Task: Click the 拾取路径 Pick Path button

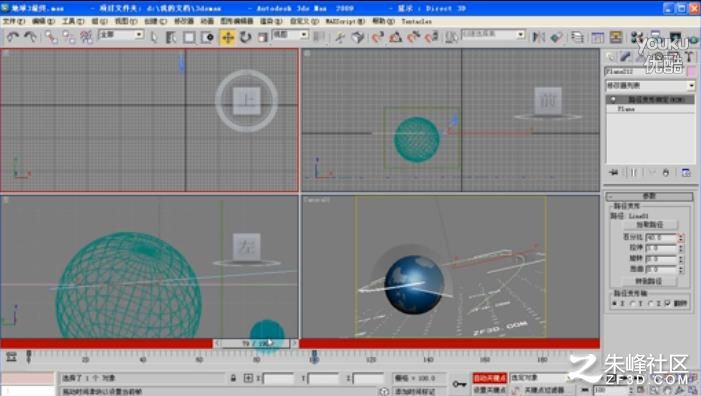Action: tap(650, 225)
